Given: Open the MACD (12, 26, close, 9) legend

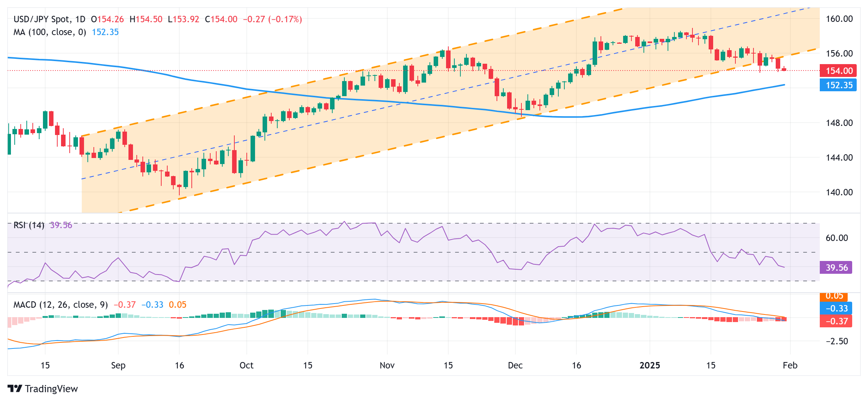Looking at the screenshot, I should coord(61,305).
